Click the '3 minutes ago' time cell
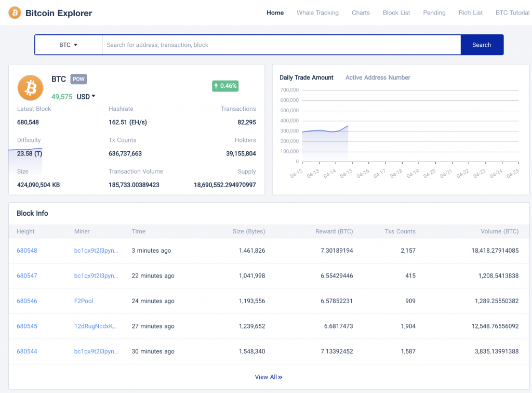Image resolution: width=532 pixels, height=393 pixels. pos(151,251)
